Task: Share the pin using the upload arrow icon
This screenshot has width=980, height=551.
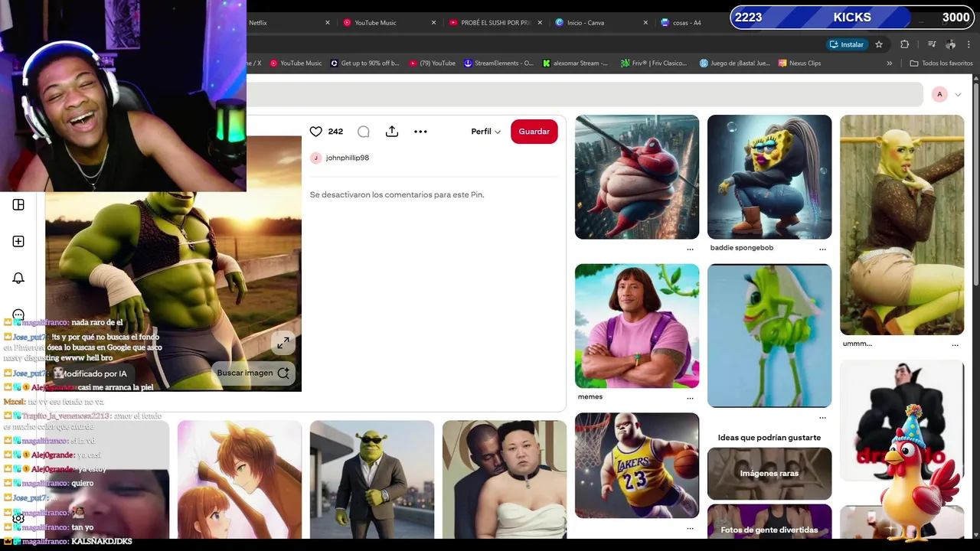Action: [392, 132]
